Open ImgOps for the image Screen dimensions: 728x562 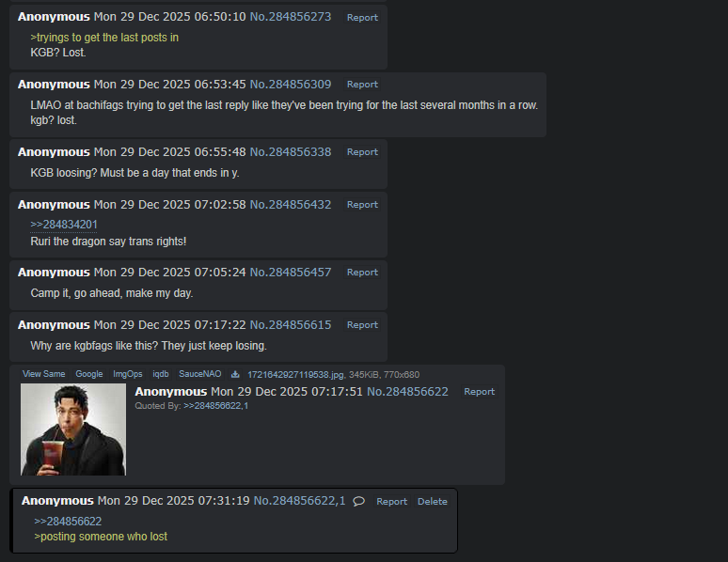[128, 374]
